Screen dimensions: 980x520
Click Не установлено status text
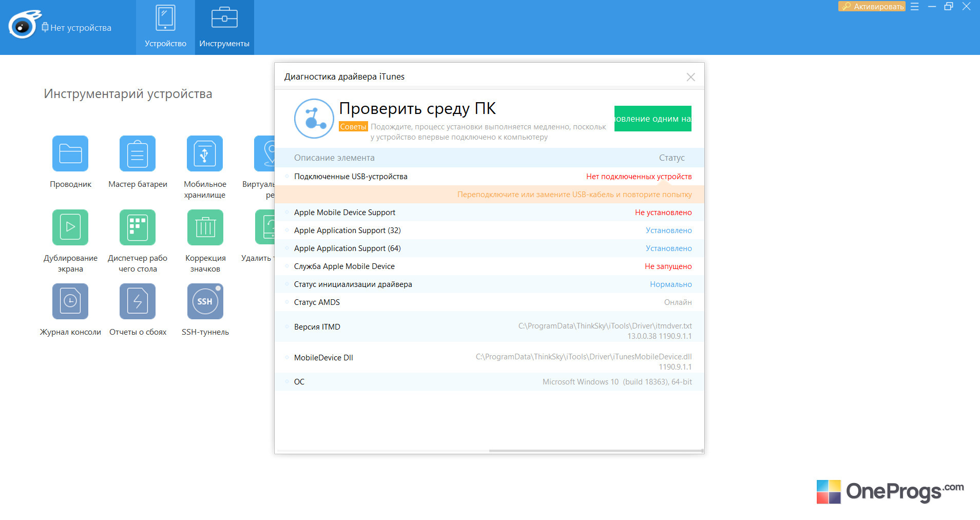pos(663,213)
